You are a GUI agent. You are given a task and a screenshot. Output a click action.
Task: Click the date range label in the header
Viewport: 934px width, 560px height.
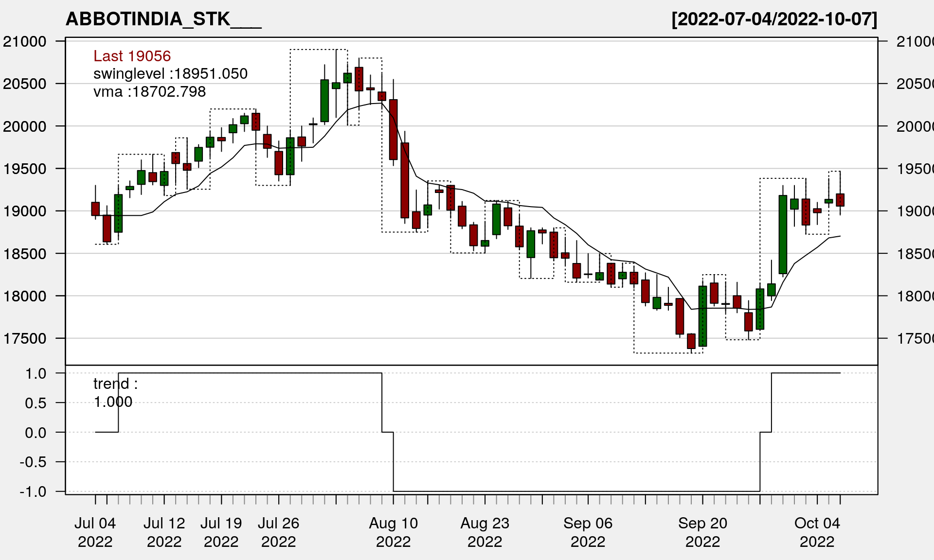click(774, 19)
